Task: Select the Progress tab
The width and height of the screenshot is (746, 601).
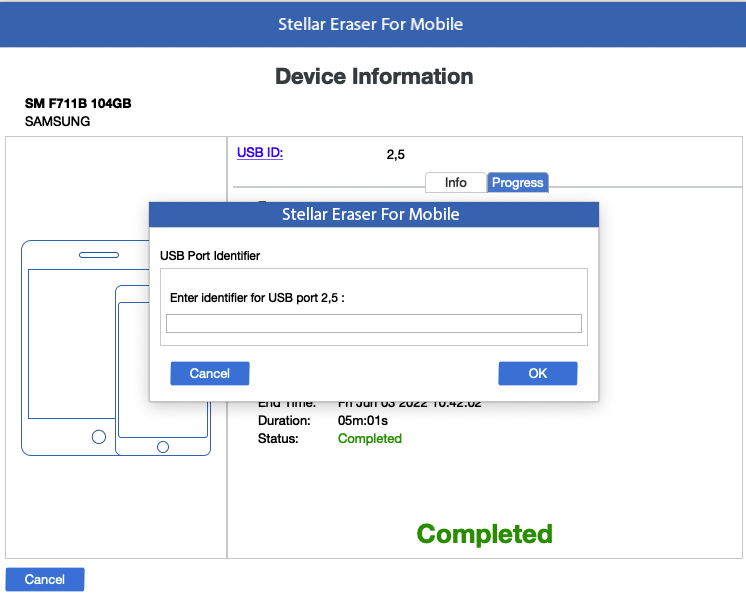Action: tap(518, 182)
